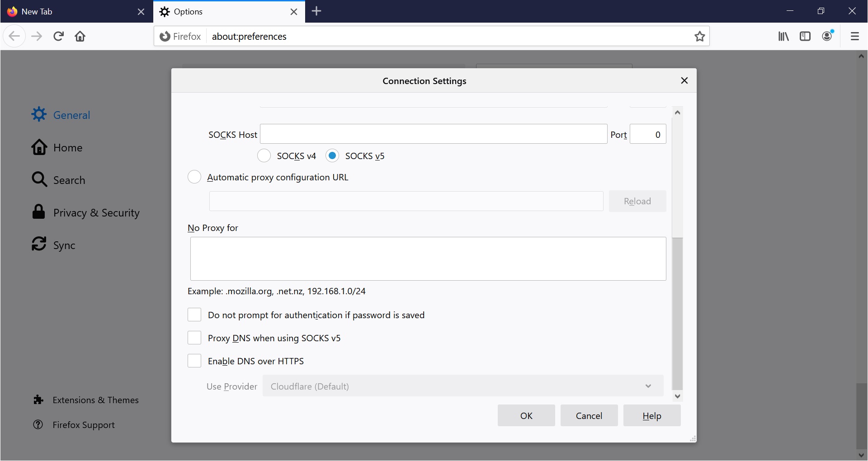Reload the current page
This screenshot has width=868, height=461.
click(x=58, y=36)
